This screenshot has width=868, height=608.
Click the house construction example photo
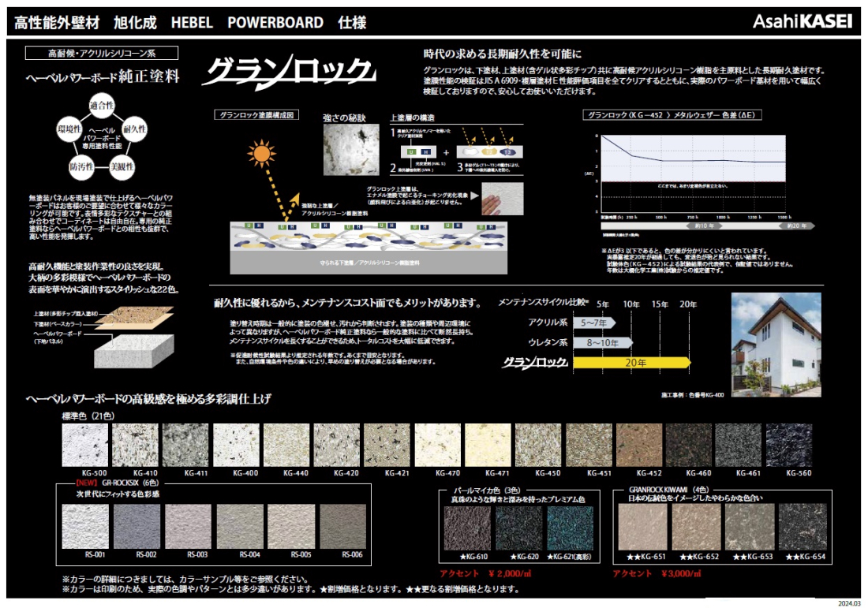click(776, 345)
